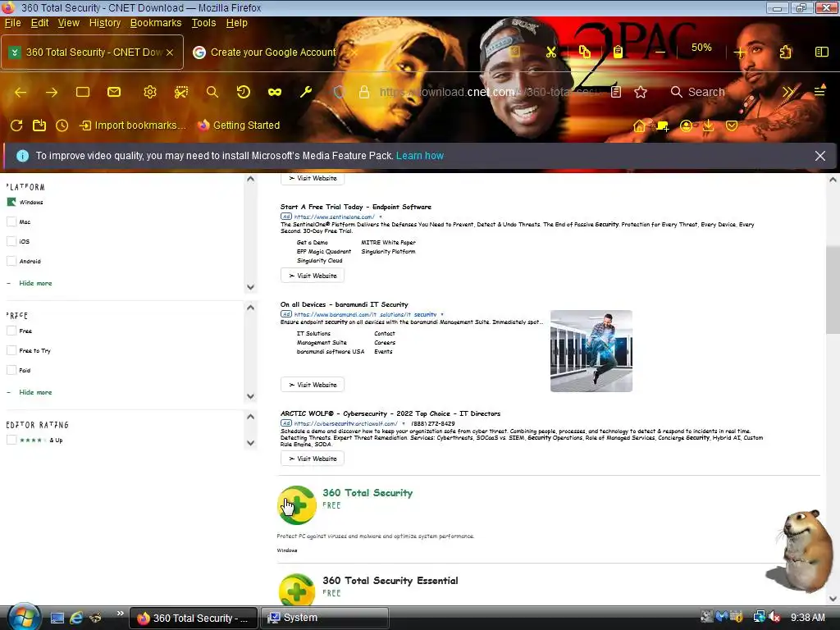
Task: Click the Cut scissors icon
Action: [x=551, y=52]
